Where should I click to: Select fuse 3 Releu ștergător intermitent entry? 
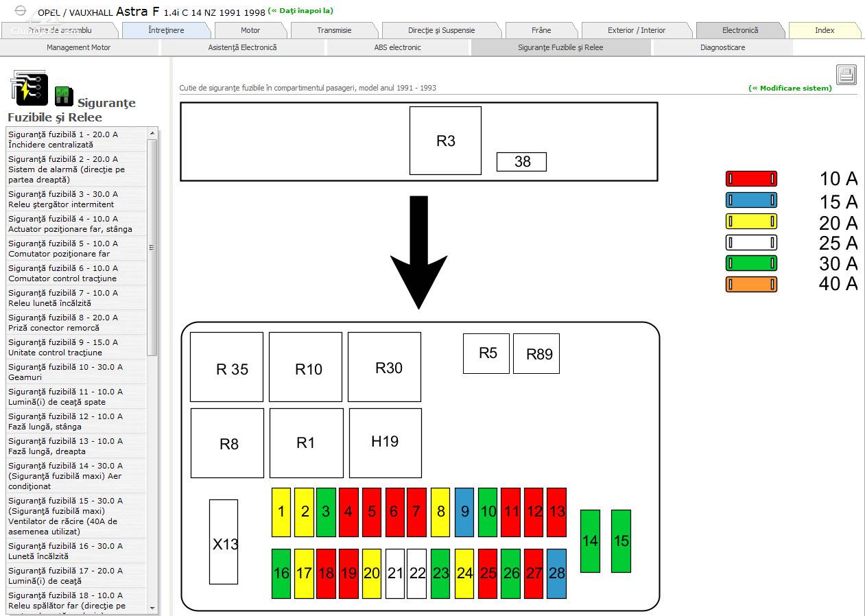[x=76, y=199]
